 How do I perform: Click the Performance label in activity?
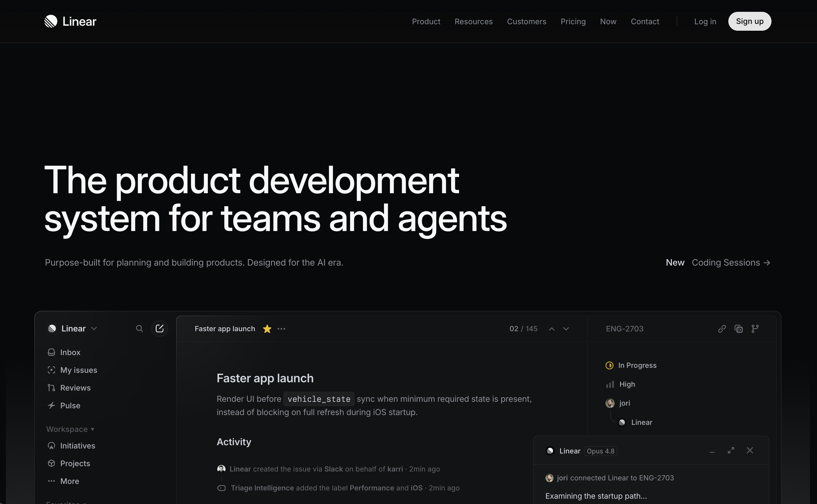coord(372,488)
